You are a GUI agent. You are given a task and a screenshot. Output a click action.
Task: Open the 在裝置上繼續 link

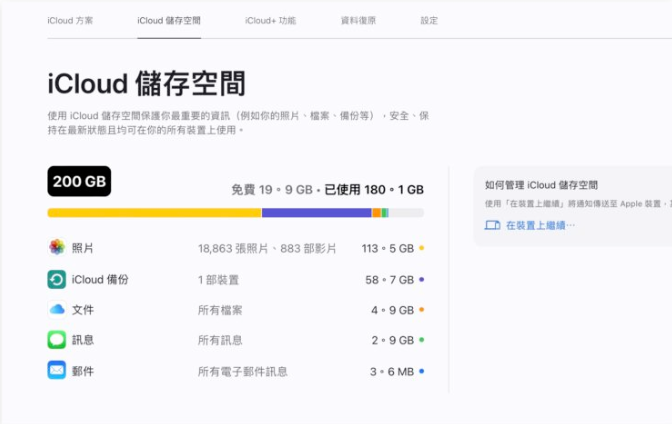540,225
